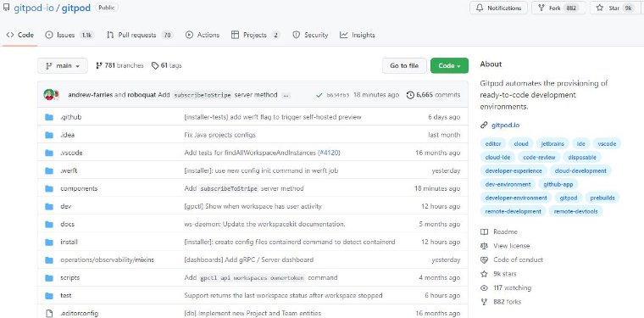Screen dimensions: 644x318
Task: Click the branch icon beside 781 branches
Action: pos(99,66)
